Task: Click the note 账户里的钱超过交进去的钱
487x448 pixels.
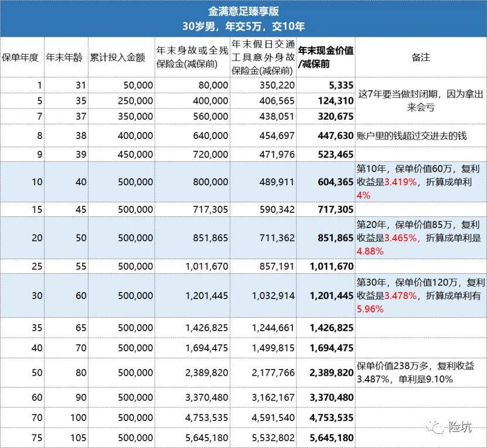Action: click(x=412, y=136)
